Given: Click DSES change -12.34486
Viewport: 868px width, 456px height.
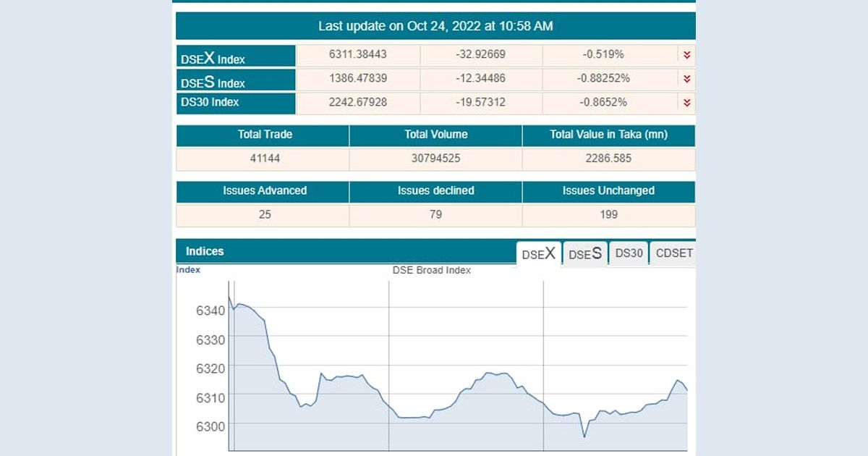Looking at the screenshot, I should tap(480, 78).
